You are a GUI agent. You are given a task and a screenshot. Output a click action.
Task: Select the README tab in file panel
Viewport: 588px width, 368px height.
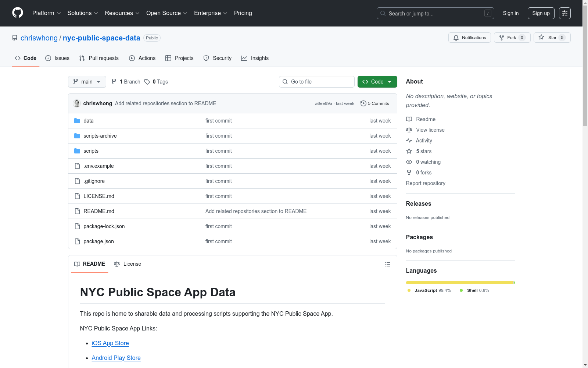tap(90, 264)
